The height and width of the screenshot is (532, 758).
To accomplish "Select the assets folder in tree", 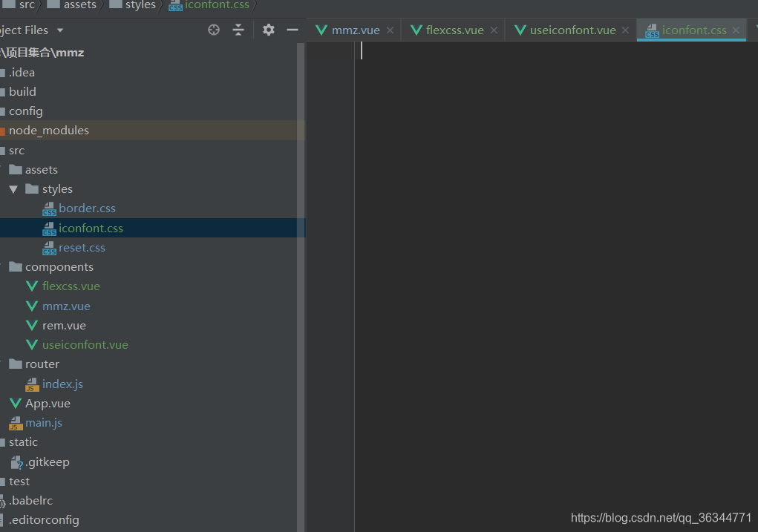I will pos(41,170).
